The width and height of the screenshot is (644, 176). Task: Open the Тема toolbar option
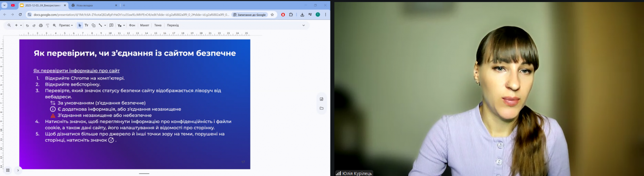(x=158, y=25)
